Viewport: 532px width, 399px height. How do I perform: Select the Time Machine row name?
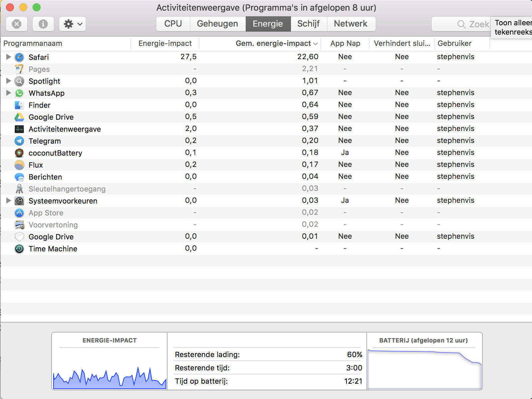53,249
